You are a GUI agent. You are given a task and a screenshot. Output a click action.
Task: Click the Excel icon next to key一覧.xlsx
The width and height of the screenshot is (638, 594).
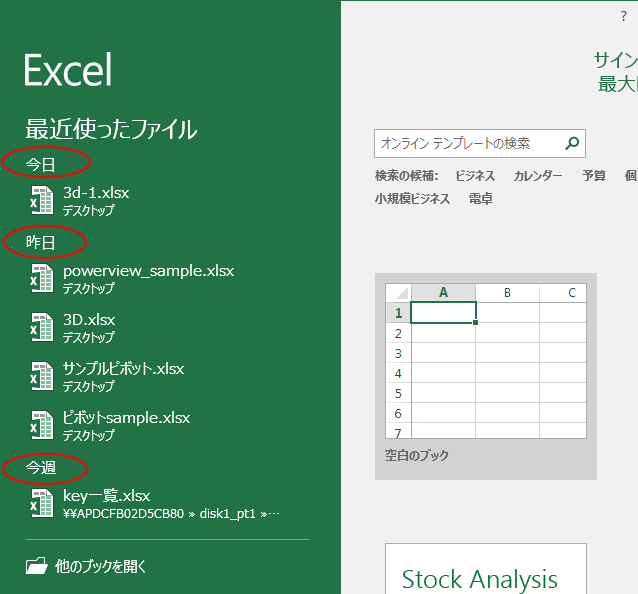point(42,503)
